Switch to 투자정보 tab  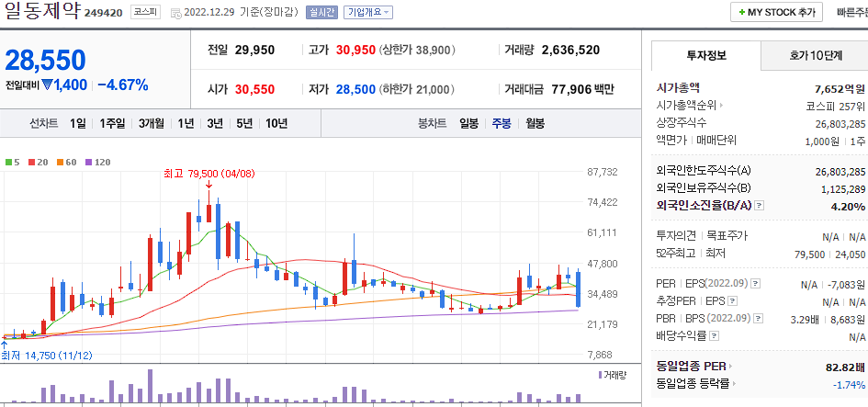(x=705, y=55)
